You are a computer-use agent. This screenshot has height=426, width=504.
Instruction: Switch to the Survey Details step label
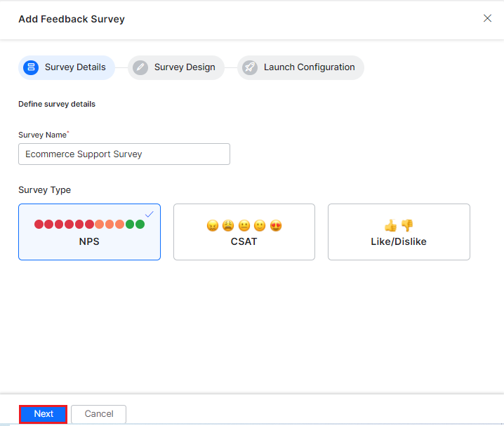coord(75,67)
